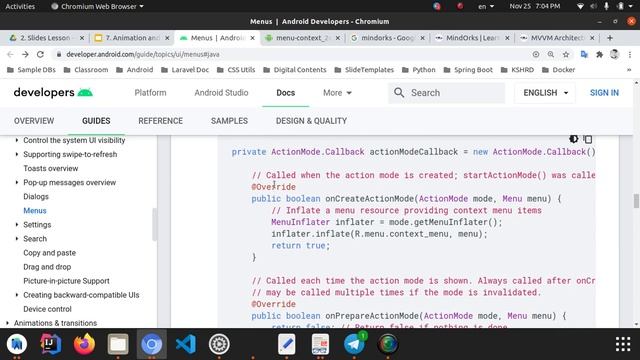640x360 pixels.
Task: Expand Creating backward-compatible UIs
Action: [17, 295]
